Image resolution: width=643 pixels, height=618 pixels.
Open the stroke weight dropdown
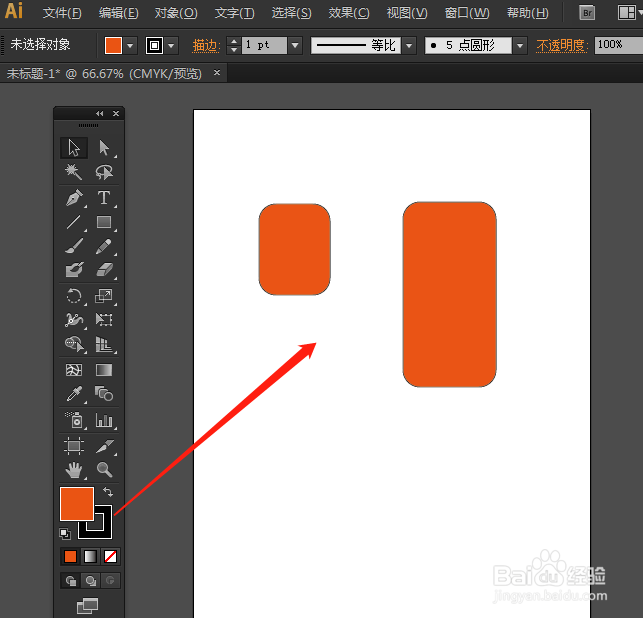coord(295,45)
